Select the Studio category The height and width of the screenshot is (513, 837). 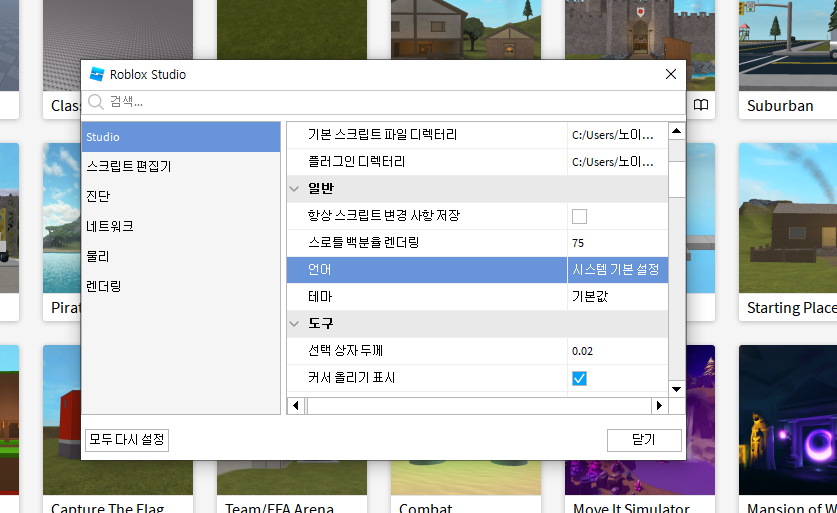click(181, 137)
